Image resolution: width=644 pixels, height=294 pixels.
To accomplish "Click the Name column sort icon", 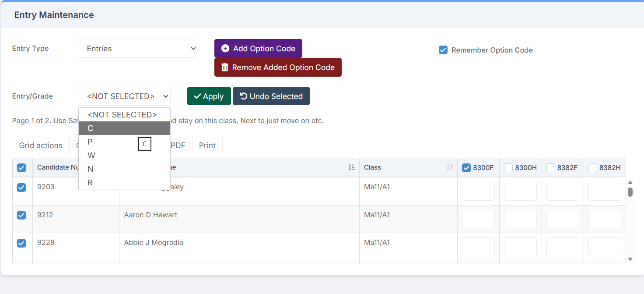I will pyautogui.click(x=351, y=167).
